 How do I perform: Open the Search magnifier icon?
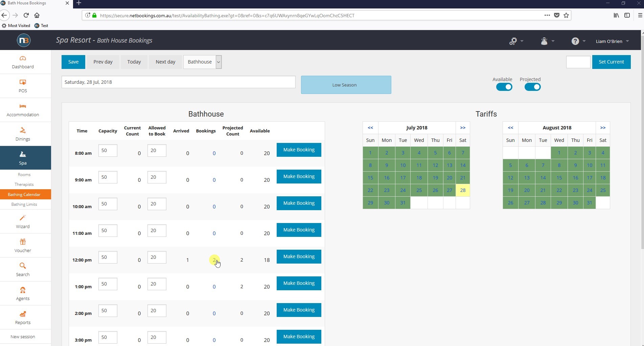point(23,266)
